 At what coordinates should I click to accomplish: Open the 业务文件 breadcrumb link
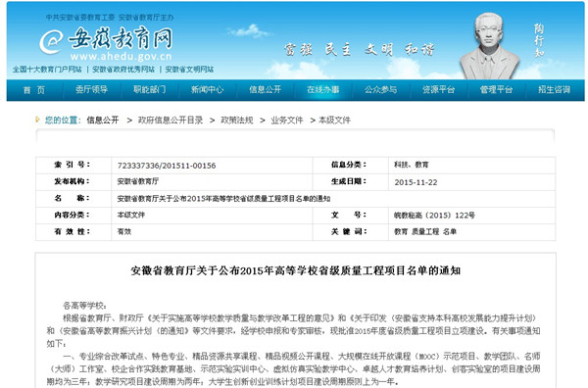click(287, 120)
